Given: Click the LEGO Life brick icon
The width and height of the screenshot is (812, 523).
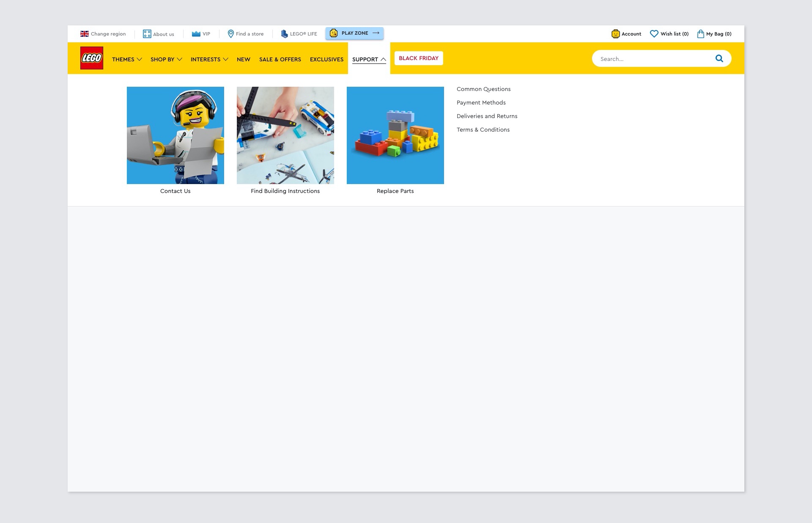Looking at the screenshot, I should [x=285, y=34].
